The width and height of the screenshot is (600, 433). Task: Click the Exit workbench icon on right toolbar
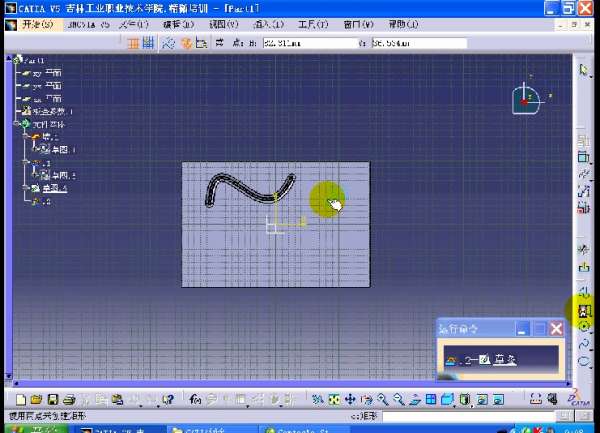(x=584, y=267)
